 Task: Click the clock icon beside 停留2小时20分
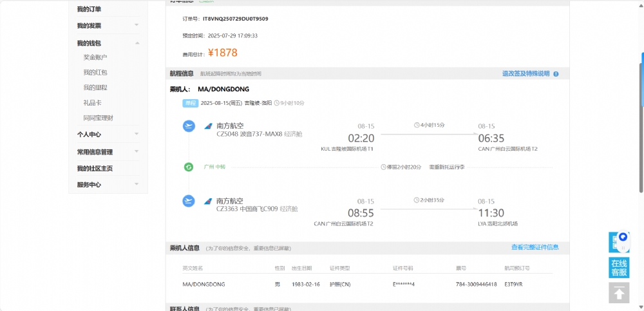click(384, 167)
